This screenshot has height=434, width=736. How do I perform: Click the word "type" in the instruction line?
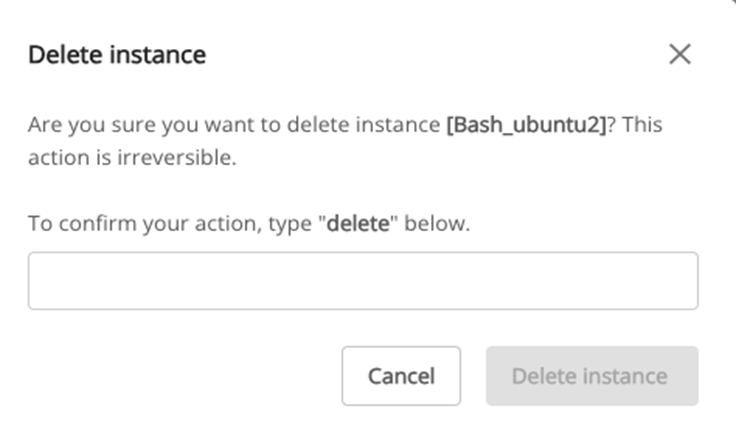[x=291, y=223]
